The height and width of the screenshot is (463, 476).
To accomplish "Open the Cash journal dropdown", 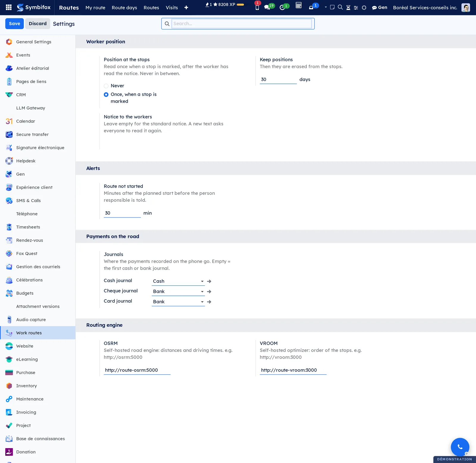I will [178, 281].
